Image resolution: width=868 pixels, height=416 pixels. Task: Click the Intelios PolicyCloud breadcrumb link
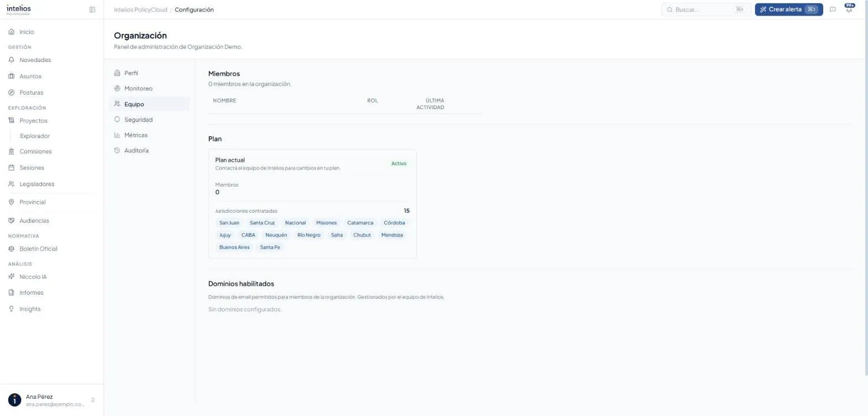141,9
